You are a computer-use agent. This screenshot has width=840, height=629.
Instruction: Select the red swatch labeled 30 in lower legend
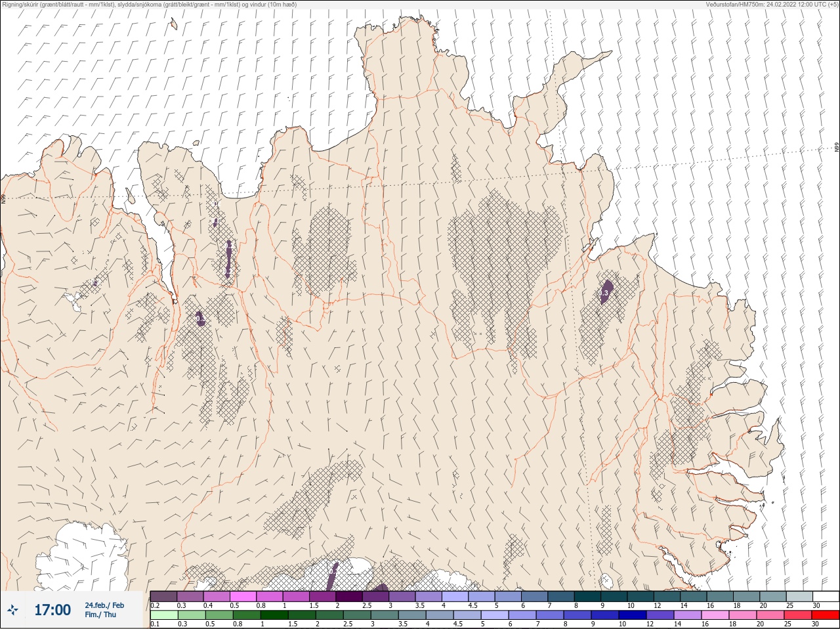tap(826, 615)
